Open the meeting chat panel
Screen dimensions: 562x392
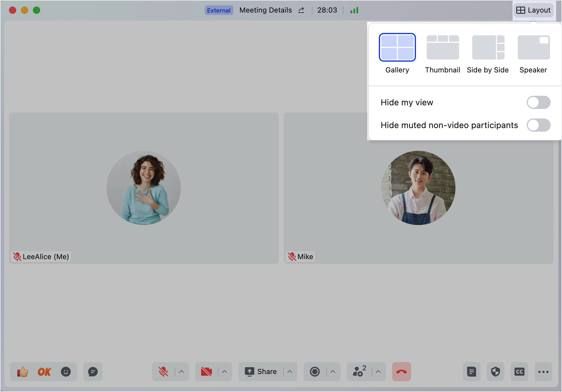[92, 372]
